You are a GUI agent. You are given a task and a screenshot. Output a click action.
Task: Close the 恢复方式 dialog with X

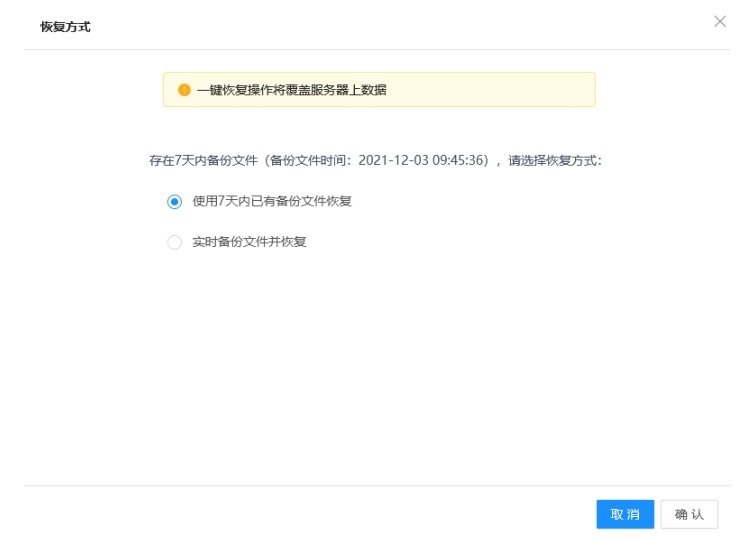[x=720, y=21]
